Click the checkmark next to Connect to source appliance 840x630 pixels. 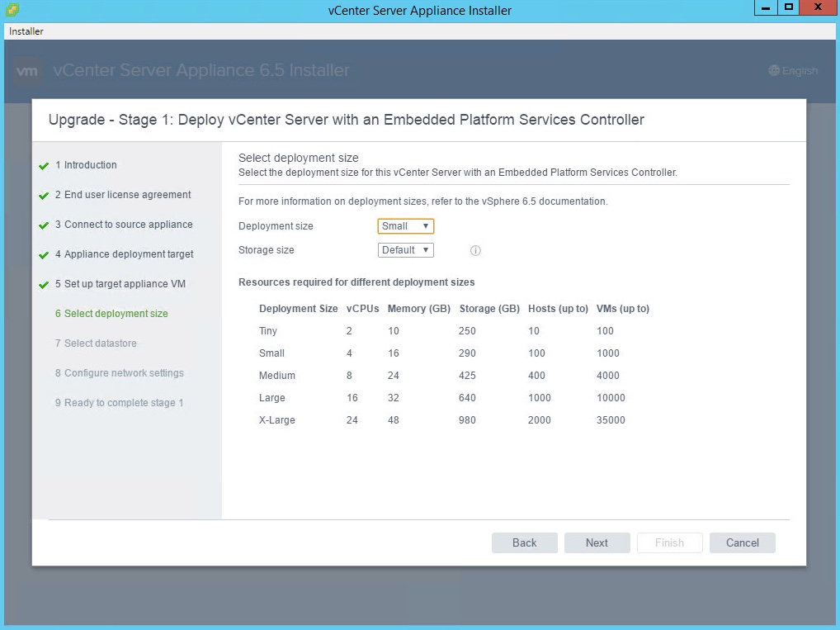point(44,225)
